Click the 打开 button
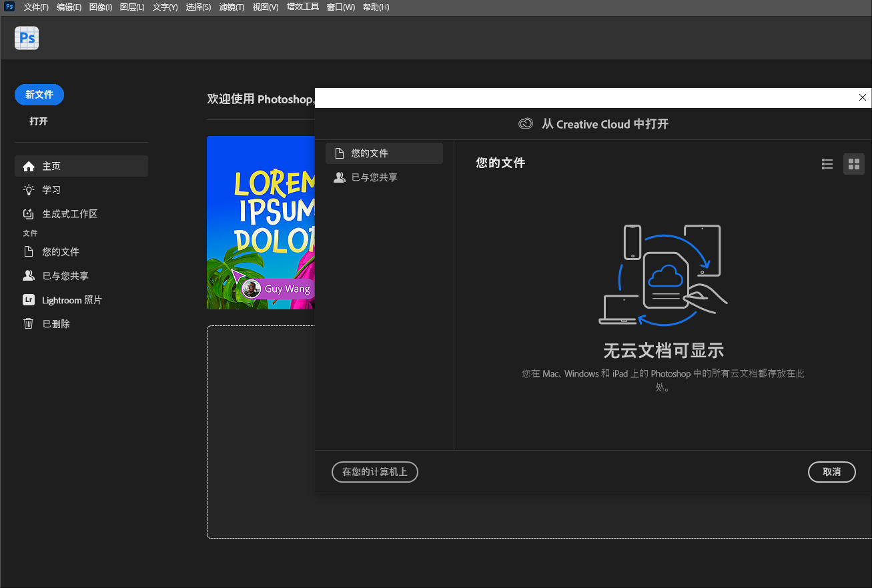The image size is (872, 588). click(x=39, y=121)
